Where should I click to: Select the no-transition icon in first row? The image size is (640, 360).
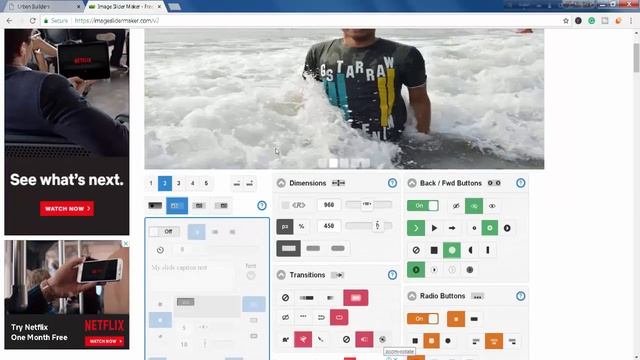[x=285, y=298]
